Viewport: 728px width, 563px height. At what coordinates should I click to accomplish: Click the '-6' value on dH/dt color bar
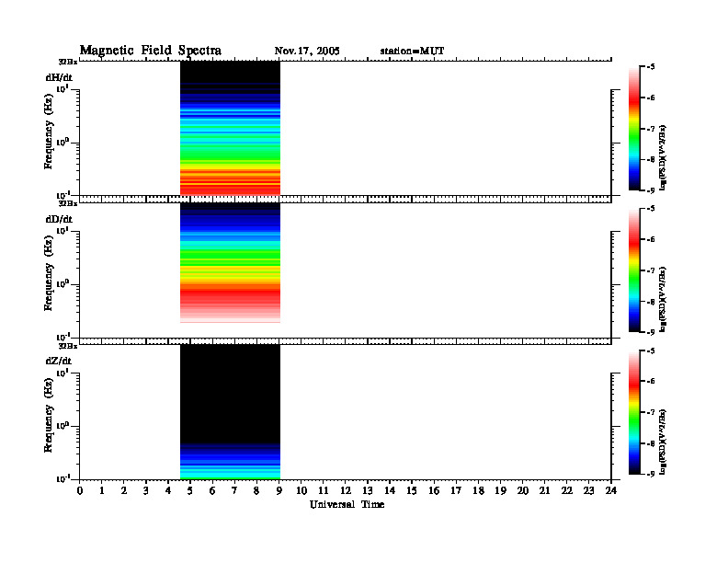tap(651, 98)
